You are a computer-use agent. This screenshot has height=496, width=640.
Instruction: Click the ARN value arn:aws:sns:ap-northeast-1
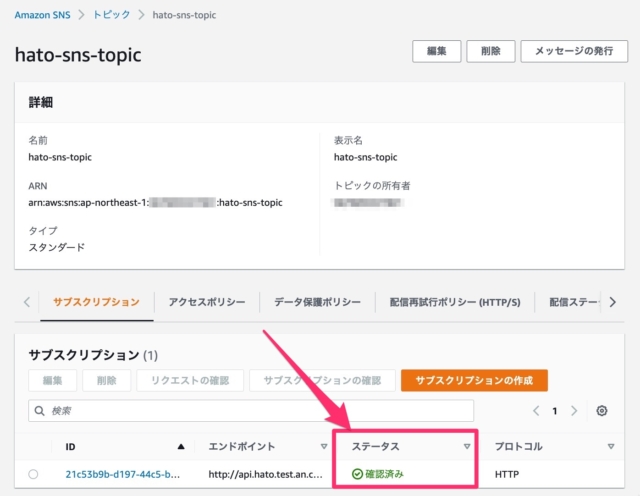(156, 202)
